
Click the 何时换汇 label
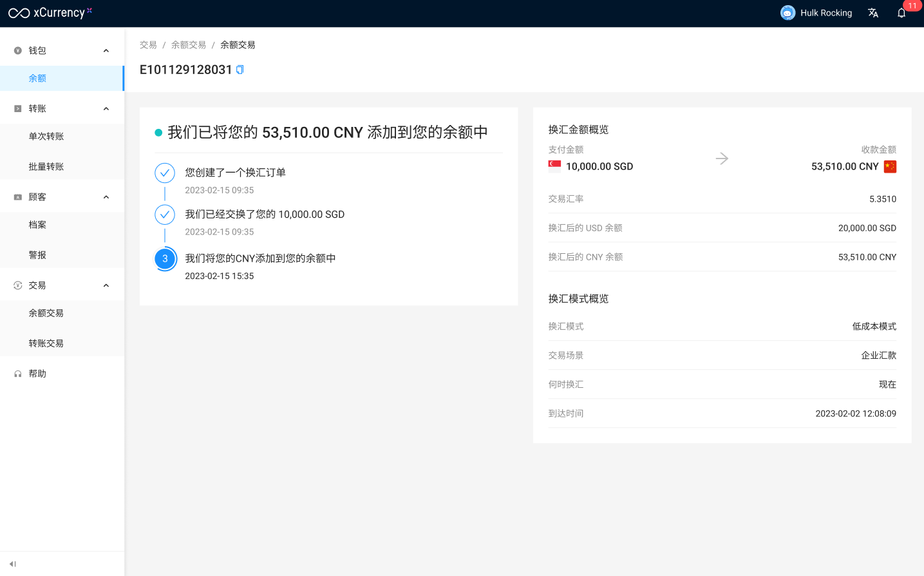[565, 385]
